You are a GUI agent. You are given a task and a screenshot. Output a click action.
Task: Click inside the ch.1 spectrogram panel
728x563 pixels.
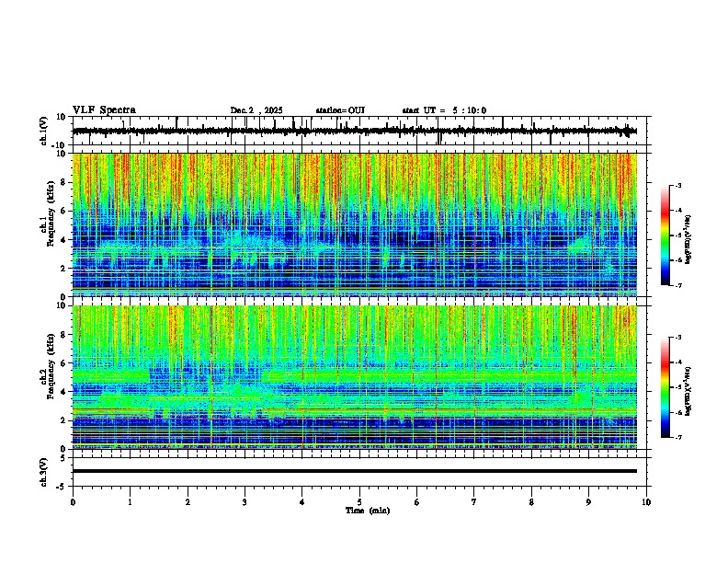tap(354, 224)
